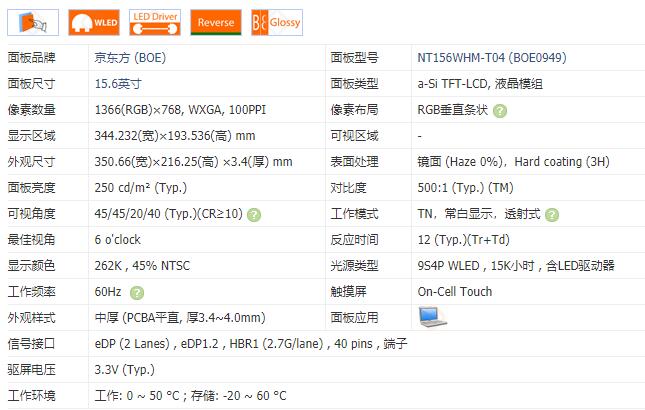
Task: Open panel model link NT156WHM-T04 (BOE0949)
Action: [x=492, y=58]
